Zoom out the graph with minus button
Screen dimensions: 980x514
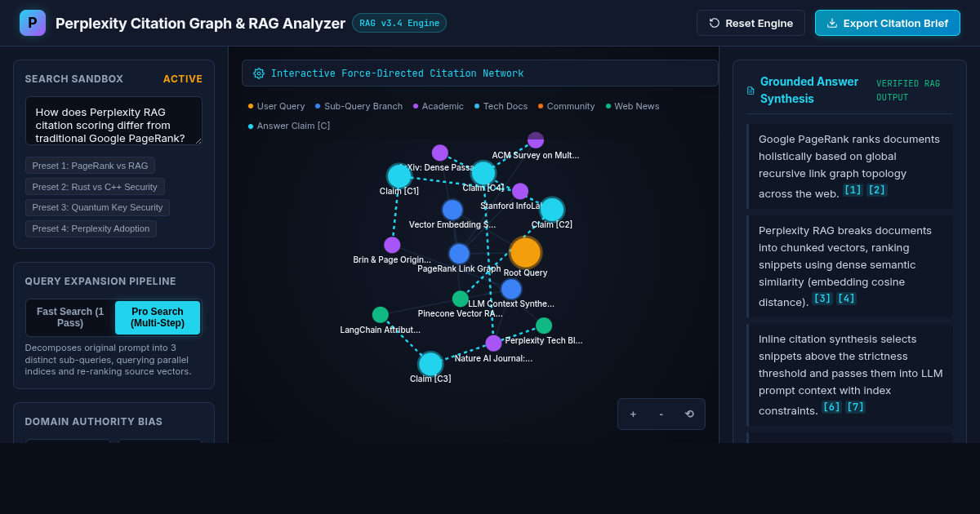pyautogui.click(x=661, y=414)
